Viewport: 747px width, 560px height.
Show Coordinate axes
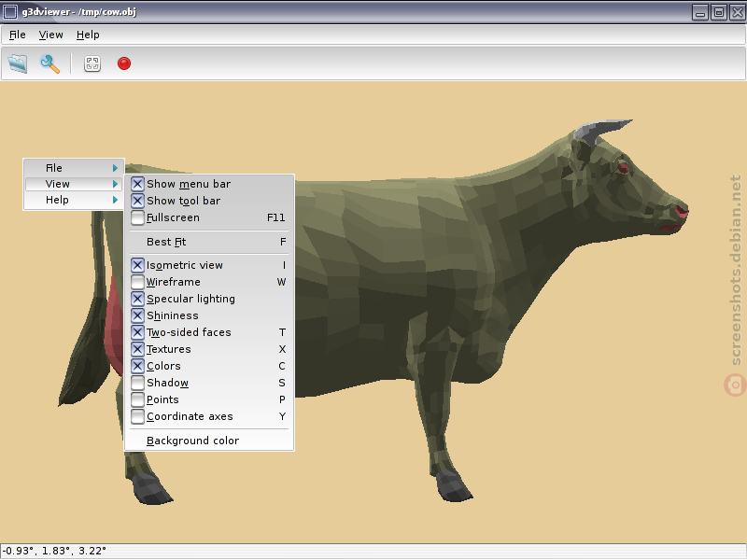pyautogui.click(x=209, y=416)
